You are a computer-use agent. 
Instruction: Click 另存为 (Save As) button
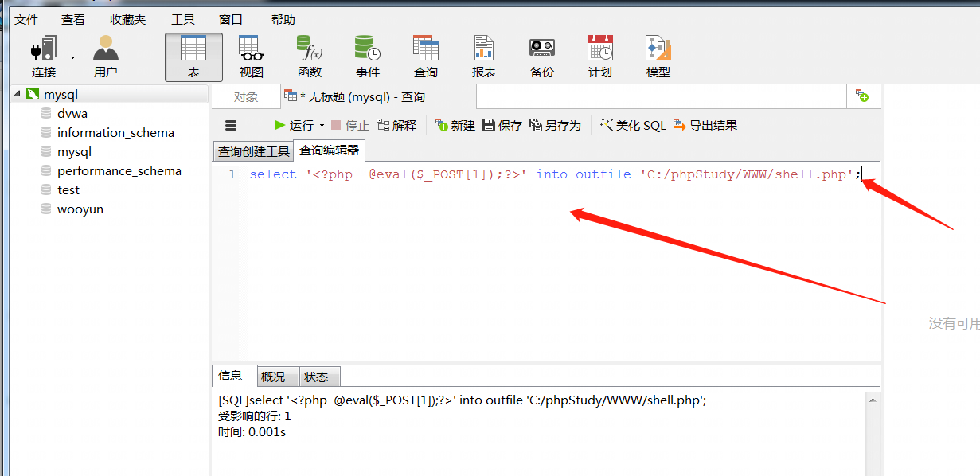point(555,125)
